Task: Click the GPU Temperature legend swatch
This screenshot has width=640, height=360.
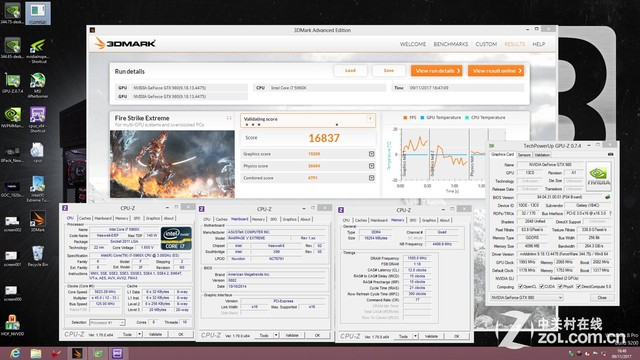Action: 422,118
